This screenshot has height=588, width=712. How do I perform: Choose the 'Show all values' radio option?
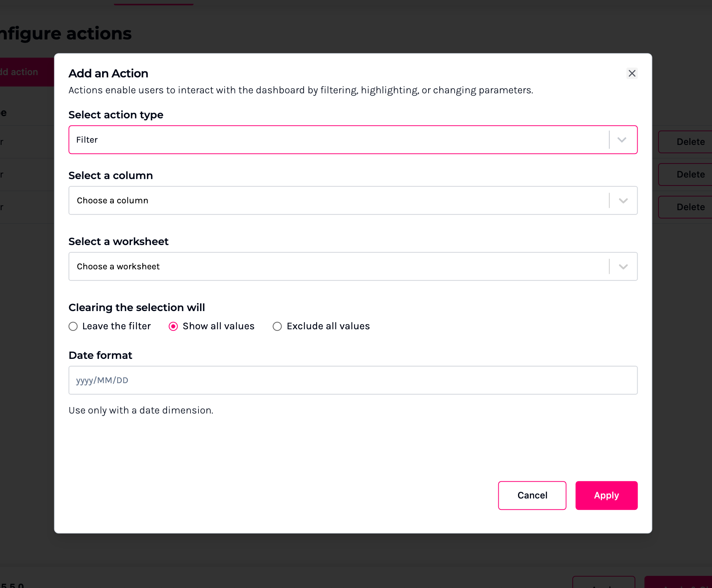173,327
